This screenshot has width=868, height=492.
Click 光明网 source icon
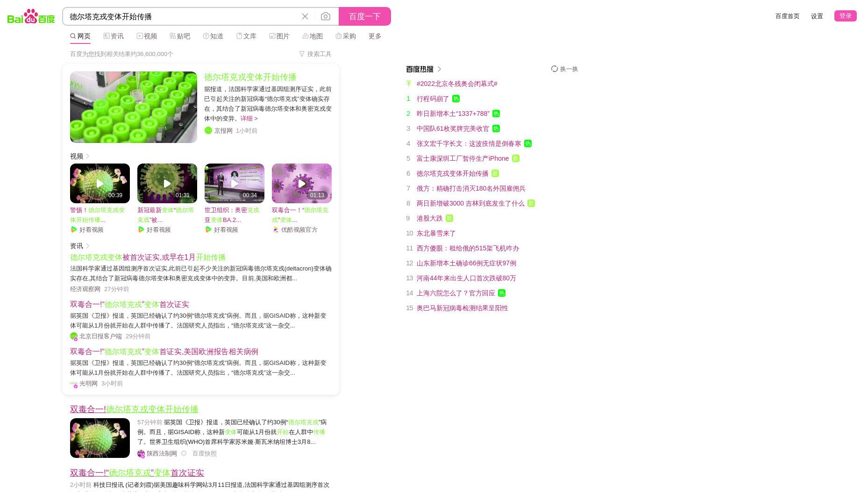tap(74, 384)
